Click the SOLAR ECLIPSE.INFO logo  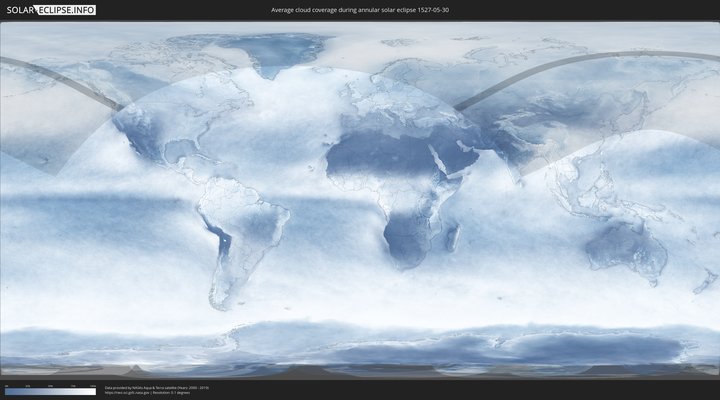click(52, 10)
